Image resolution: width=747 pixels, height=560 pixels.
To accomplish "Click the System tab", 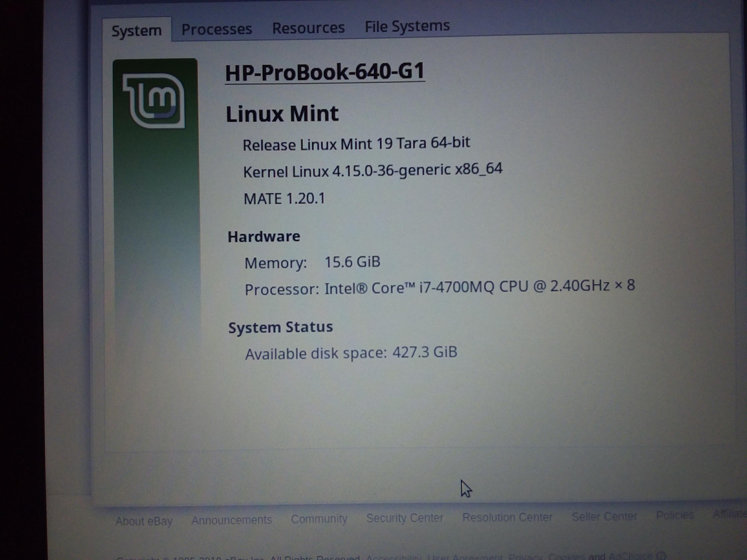I will [136, 31].
